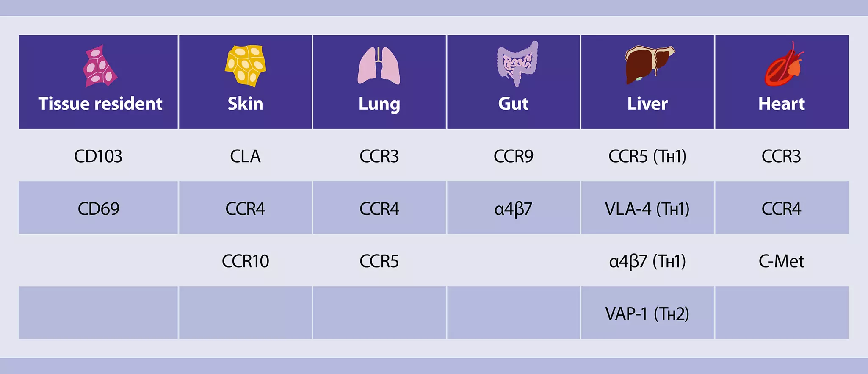Select the CLA cell under Skin
The height and width of the screenshot is (374, 868).
(x=246, y=156)
